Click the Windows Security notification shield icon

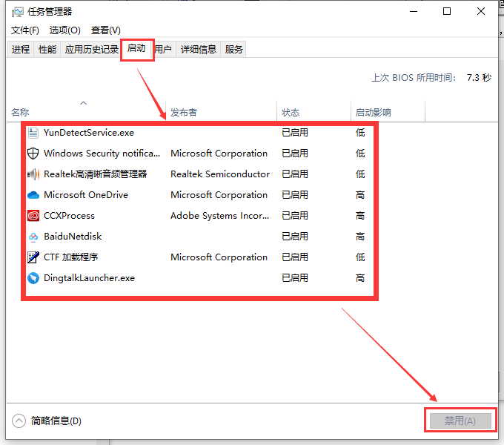click(33, 154)
